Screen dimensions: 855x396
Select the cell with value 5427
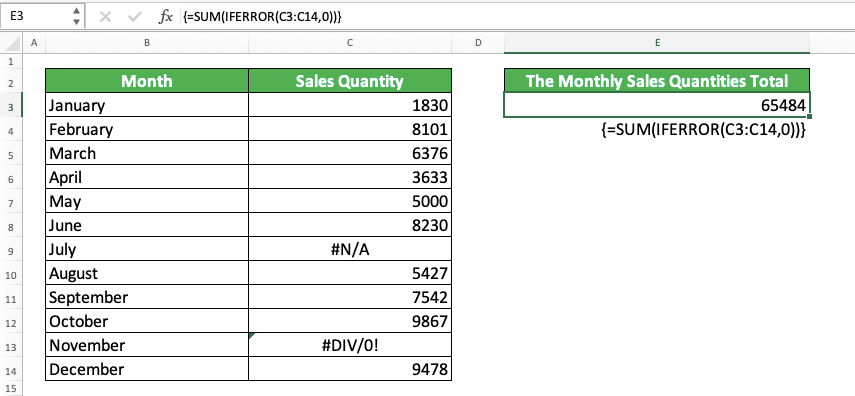[x=350, y=273]
